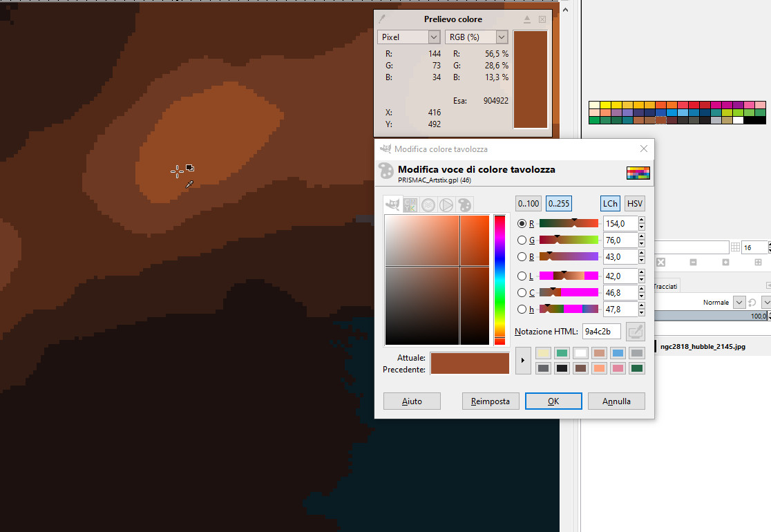
Task: Select the R channel radio button
Action: click(522, 224)
